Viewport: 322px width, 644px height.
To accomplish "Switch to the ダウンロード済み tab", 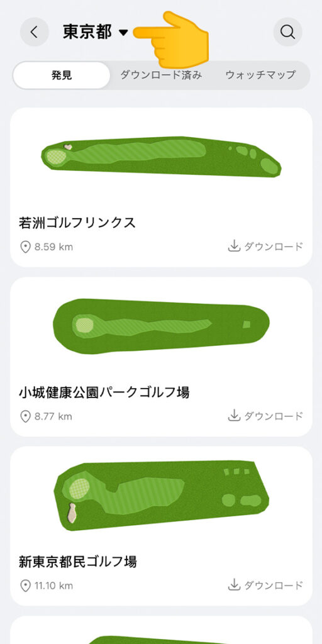I will point(161,75).
